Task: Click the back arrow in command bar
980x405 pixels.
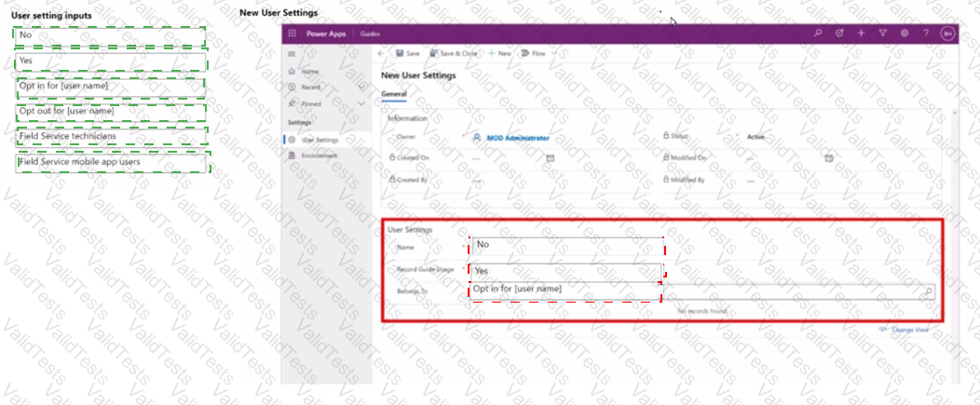Action: (381, 54)
